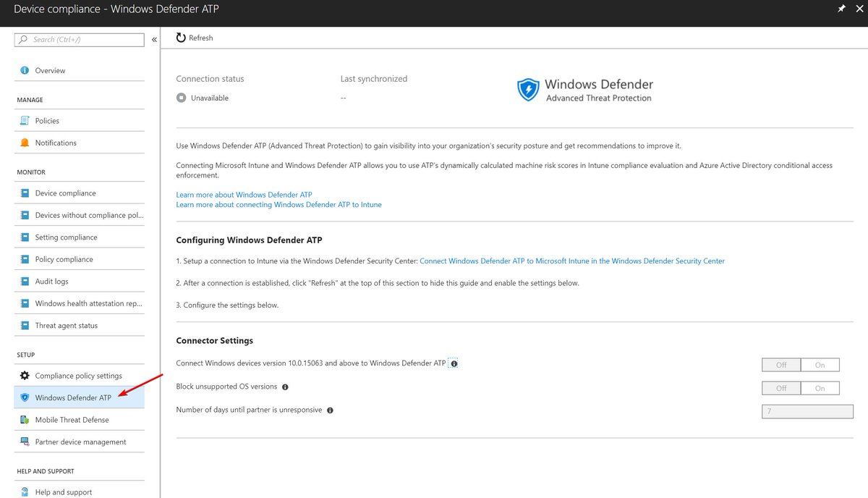Click Help and support icon
Screen dimensions: 868x498
[x=25, y=492]
